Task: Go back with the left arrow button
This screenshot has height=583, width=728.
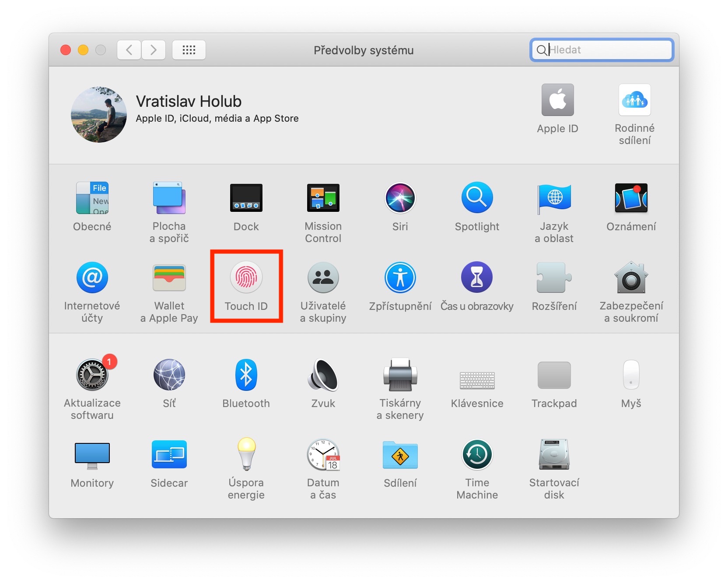Action: [129, 50]
